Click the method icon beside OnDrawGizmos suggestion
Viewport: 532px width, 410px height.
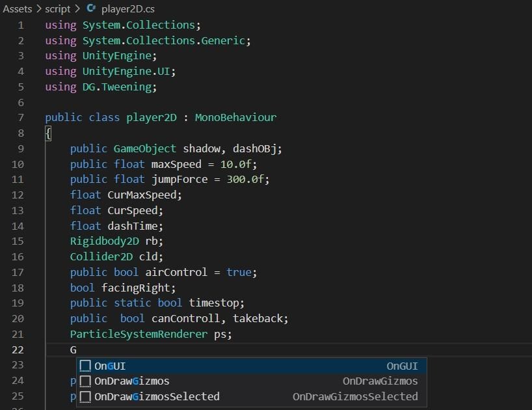[x=85, y=381]
